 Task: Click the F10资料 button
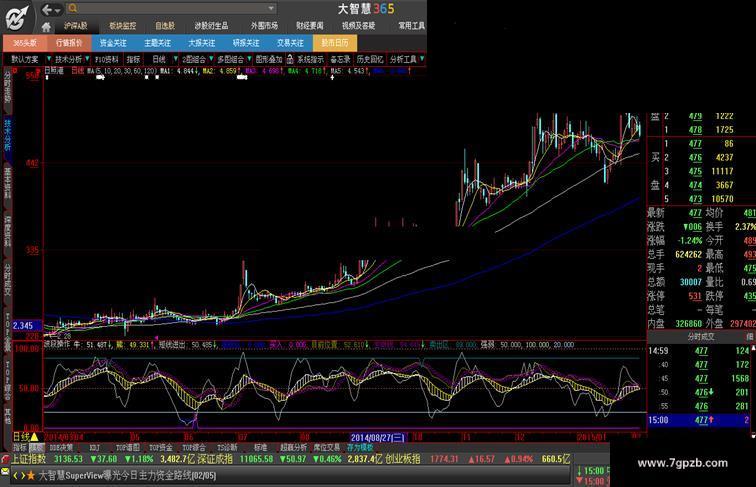click(x=107, y=59)
